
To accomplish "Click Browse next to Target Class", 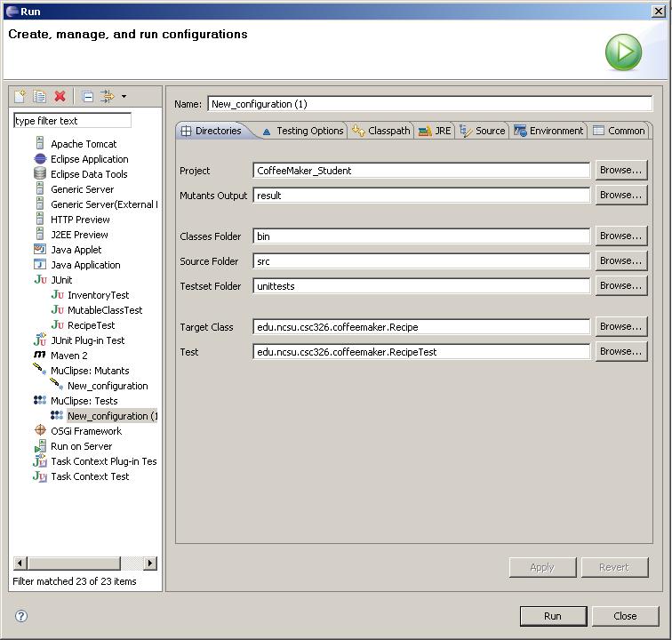I will coord(620,326).
